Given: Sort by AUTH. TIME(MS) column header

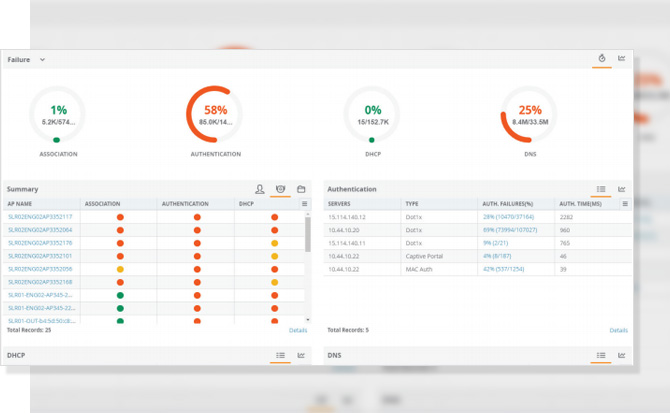Looking at the screenshot, I should (581, 203).
